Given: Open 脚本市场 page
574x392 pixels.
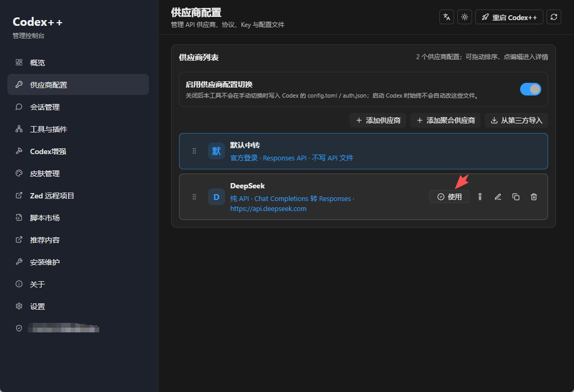Looking at the screenshot, I should click(x=78, y=217).
